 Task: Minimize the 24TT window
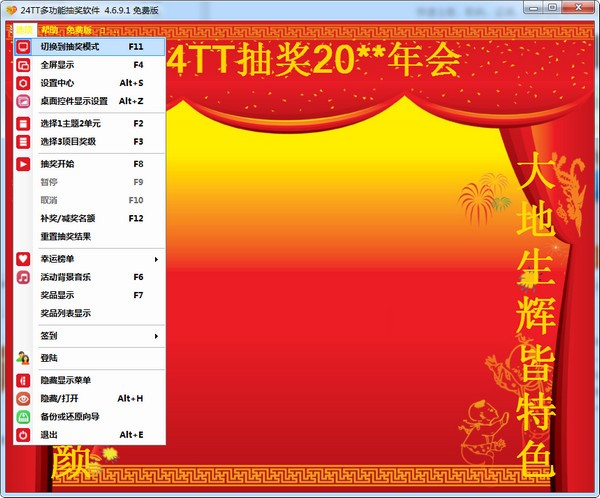pyautogui.click(x=534, y=8)
